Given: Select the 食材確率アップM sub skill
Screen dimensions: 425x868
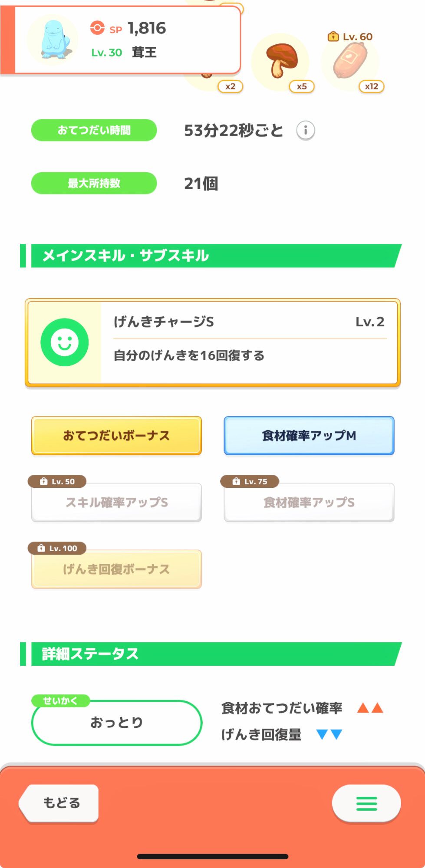Looking at the screenshot, I should click(309, 436).
